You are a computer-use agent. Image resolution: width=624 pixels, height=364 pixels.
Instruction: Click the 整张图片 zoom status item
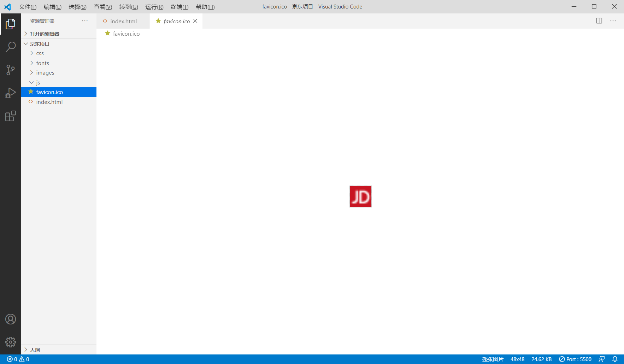click(493, 359)
